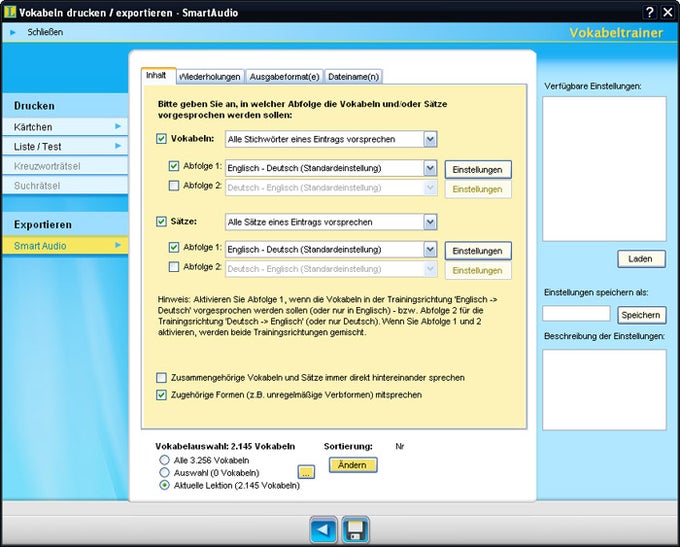Click the Speichern button
The height and width of the screenshot is (547, 680).
(x=641, y=315)
